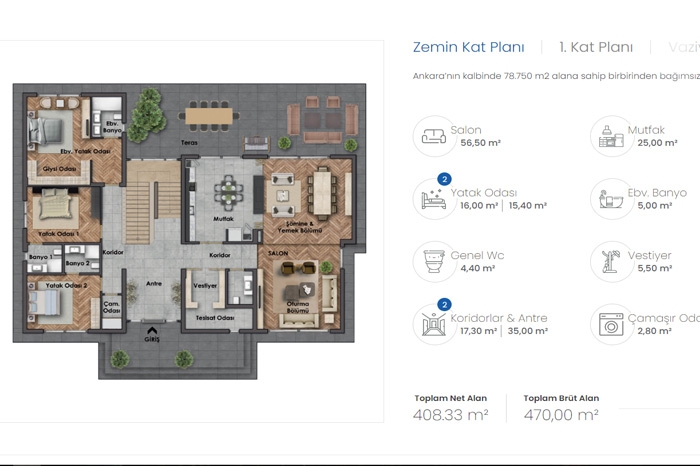Click the Giriş entrance arrow on plan
The height and width of the screenshot is (466, 700).
point(152,331)
